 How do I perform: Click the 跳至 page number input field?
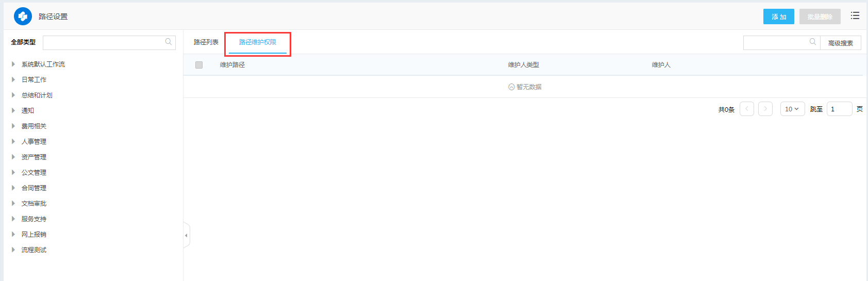point(839,109)
